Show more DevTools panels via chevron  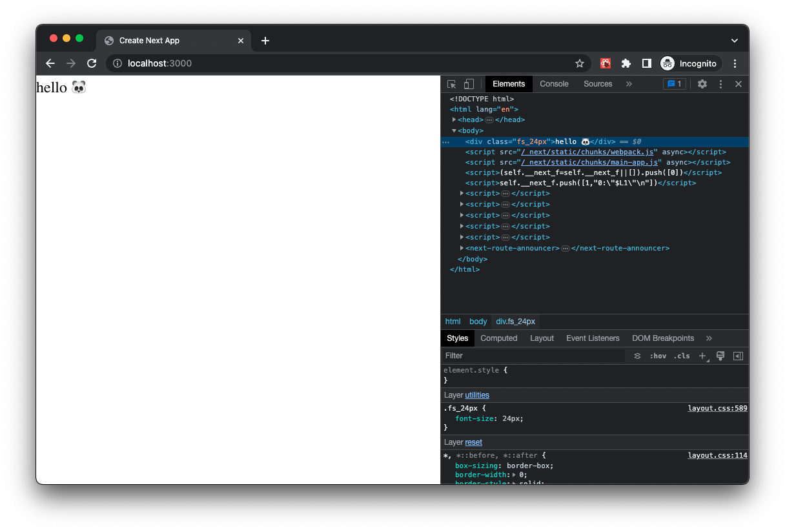pos(629,84)
